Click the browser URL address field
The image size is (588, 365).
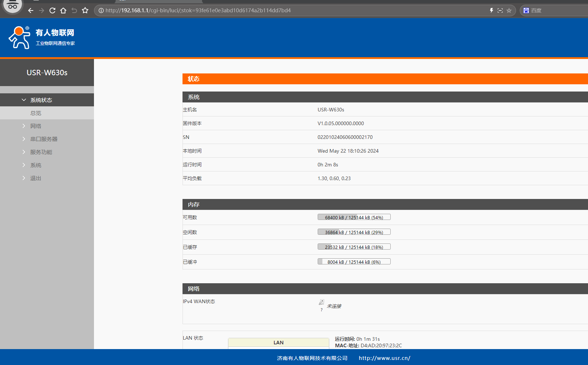(x=253, y=10)
